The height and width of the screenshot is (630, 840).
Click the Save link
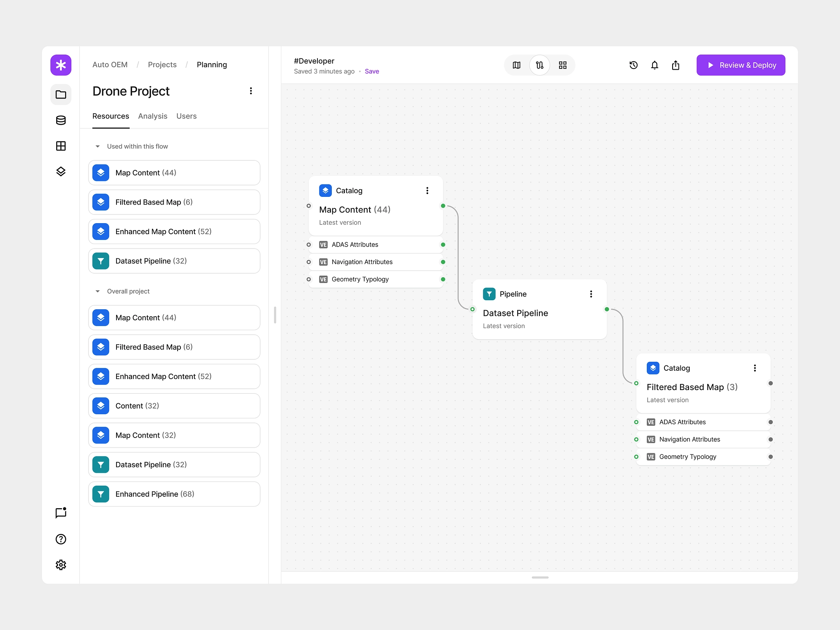point(372,71)
